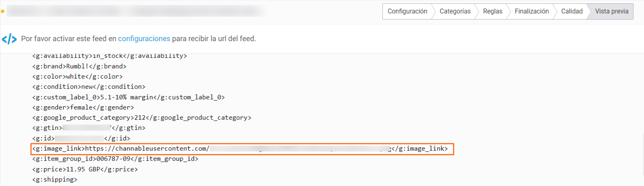This screenshot has width=644, height=186.
Task: Open the Finalización step
Action: [x=532, y=11]
